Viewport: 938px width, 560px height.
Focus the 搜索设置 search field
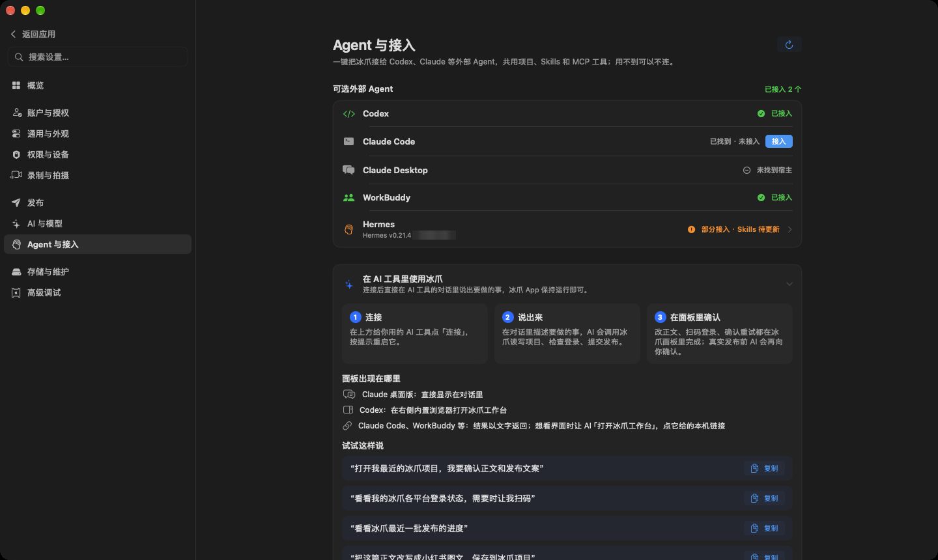pos(98,57)
